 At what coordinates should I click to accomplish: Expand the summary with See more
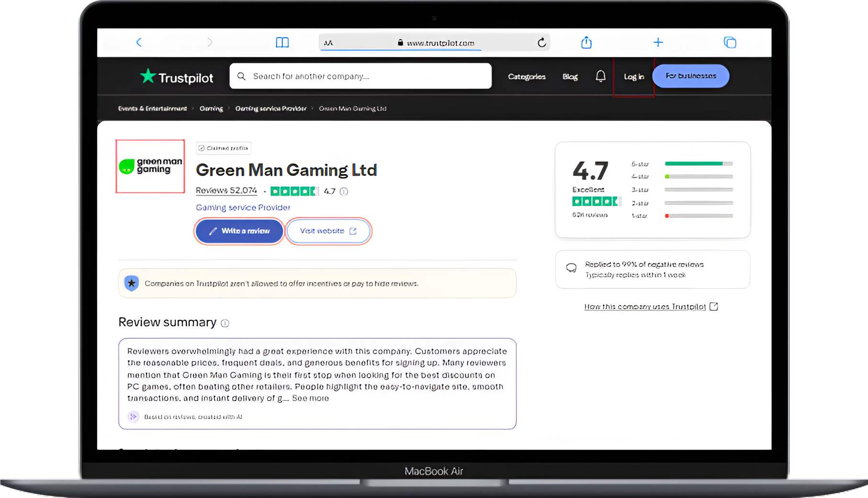coord(310,398)
